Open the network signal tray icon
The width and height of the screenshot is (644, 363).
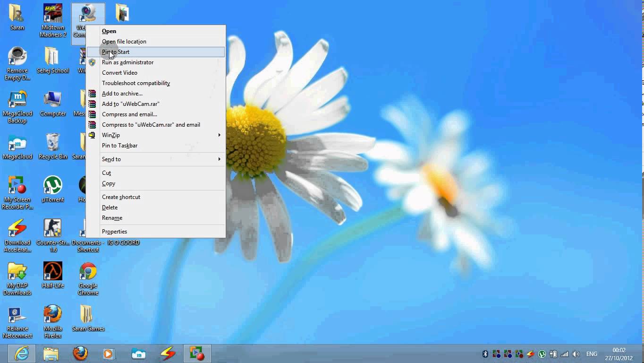click(565, 354)
